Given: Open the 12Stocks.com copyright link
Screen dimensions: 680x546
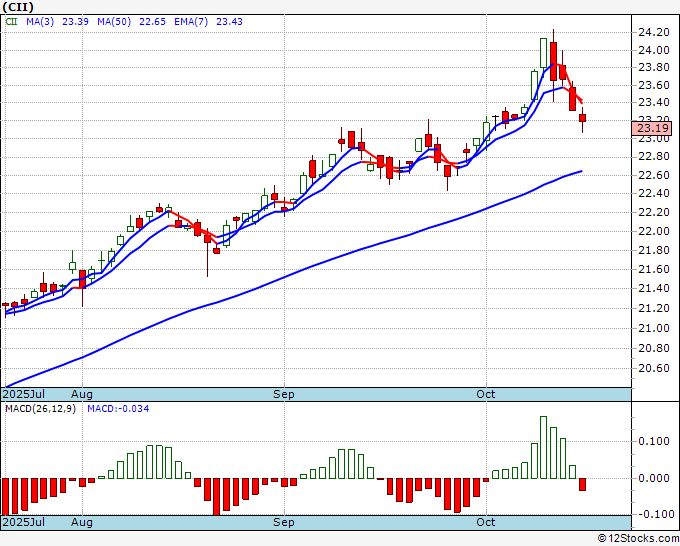Looking at the screenshot, I should point(638,539).
